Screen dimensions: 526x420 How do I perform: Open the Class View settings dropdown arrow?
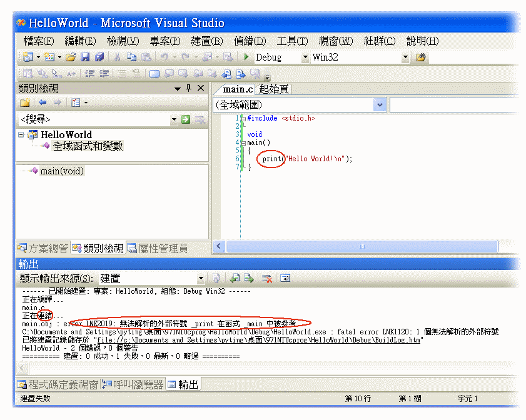(86, 102)
